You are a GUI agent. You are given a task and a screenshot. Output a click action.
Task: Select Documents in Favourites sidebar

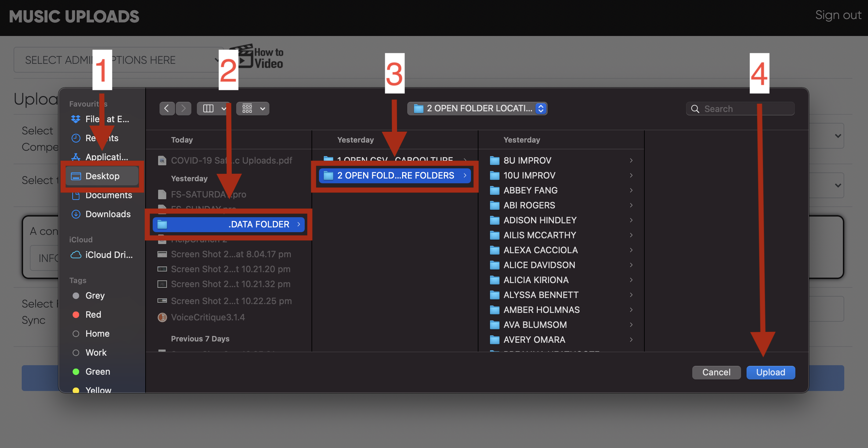[108, 195]
